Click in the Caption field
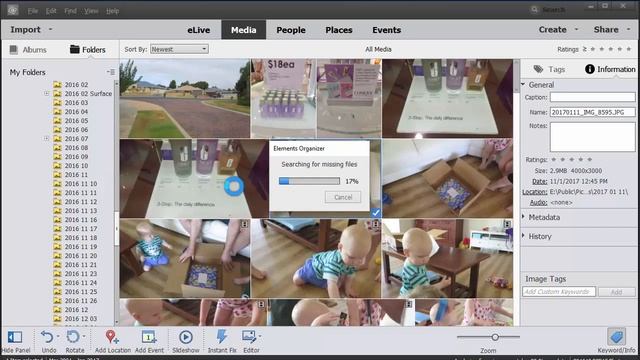 pyautogui.click(x=592, y=97)
